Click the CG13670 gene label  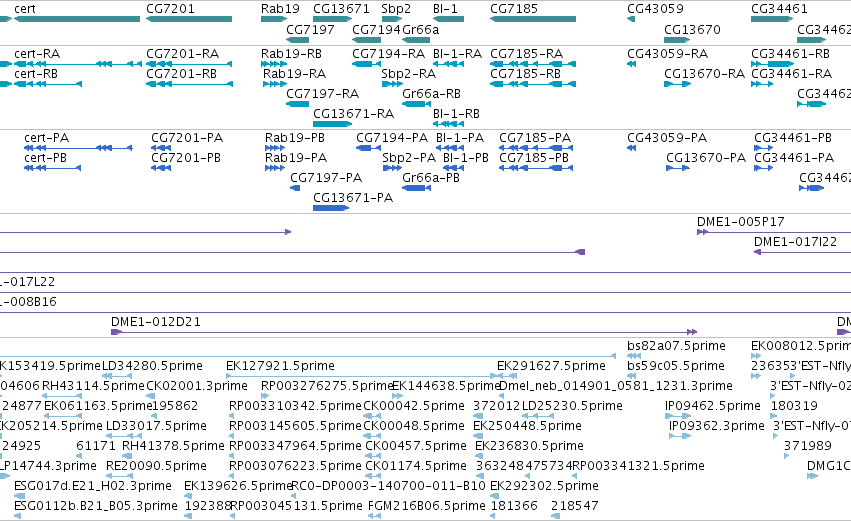[693, 29]
